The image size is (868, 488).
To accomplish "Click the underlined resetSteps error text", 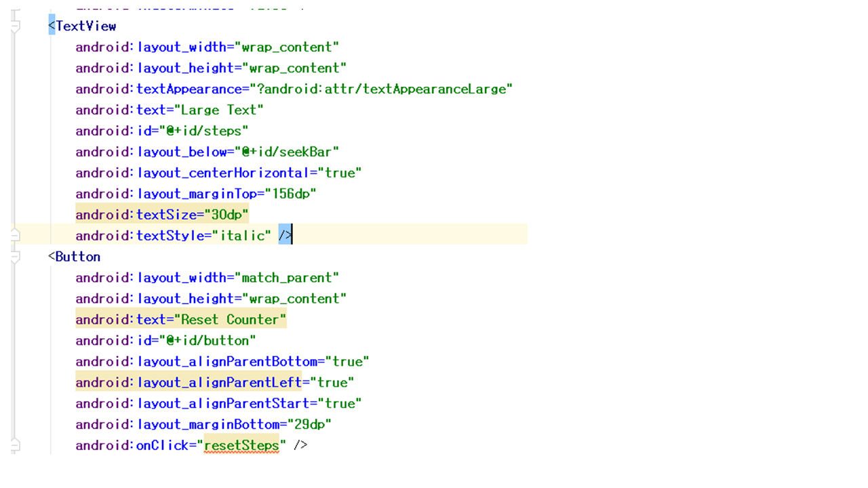I will click(241, 445).
